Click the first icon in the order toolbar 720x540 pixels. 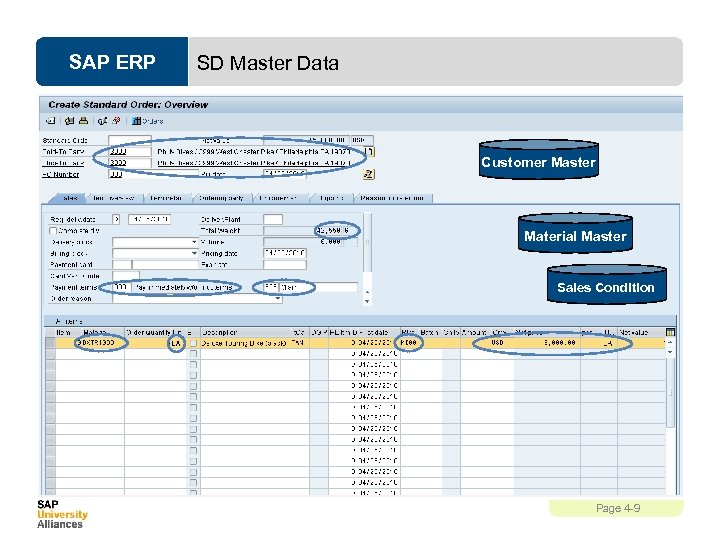pos(51,121)
